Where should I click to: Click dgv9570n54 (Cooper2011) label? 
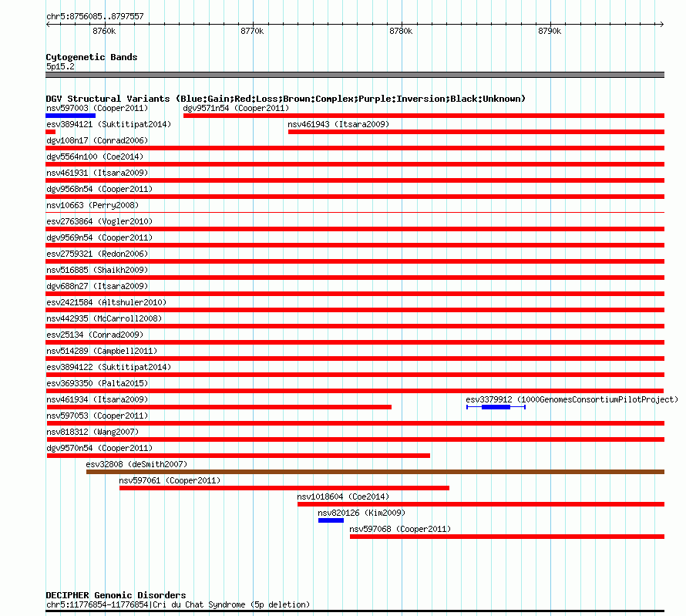point(99,448)
